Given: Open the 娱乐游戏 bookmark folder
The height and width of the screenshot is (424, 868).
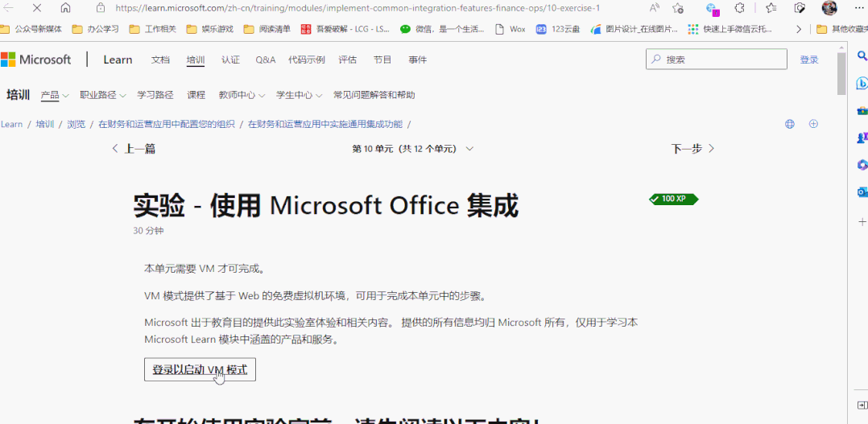Looking at the screenshot, I should click(211, 29).
